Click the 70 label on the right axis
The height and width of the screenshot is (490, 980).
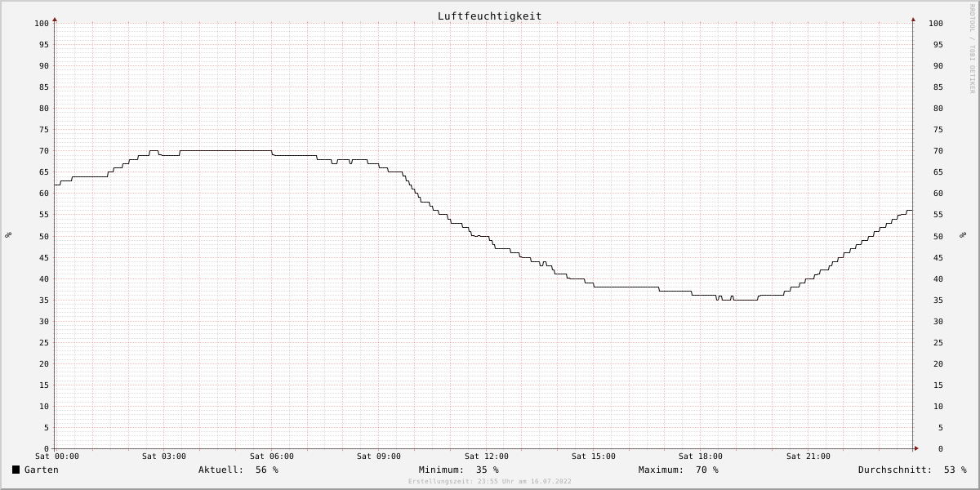click(938, 151)
